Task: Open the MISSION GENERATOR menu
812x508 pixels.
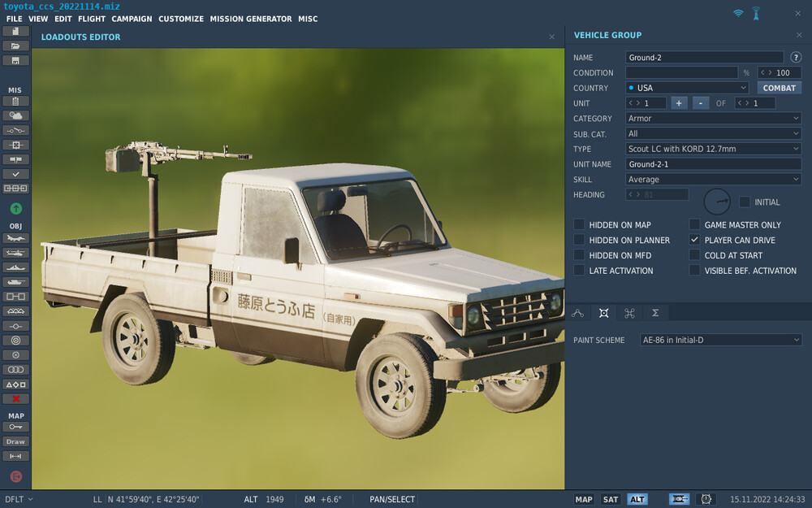Action: (251, 19)
